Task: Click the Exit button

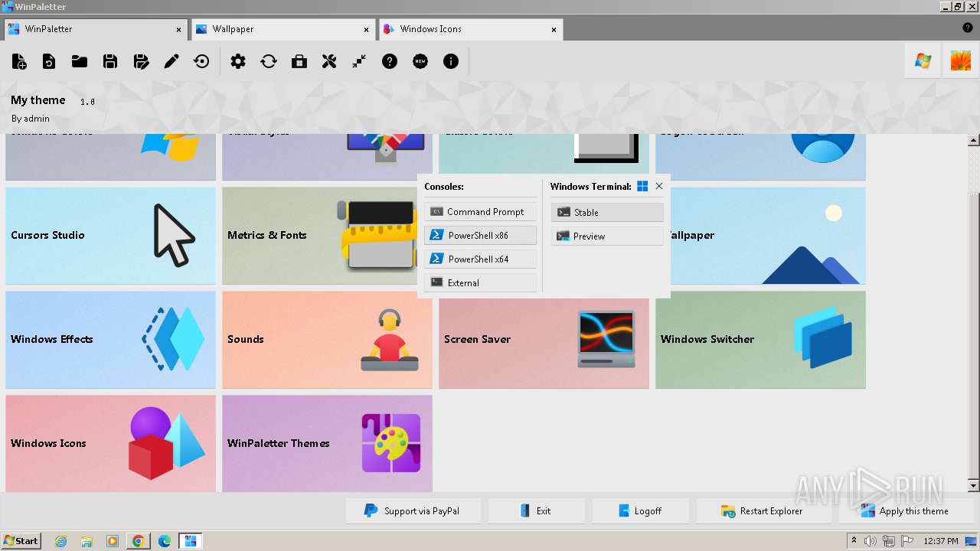Action: tap(537, 510)
